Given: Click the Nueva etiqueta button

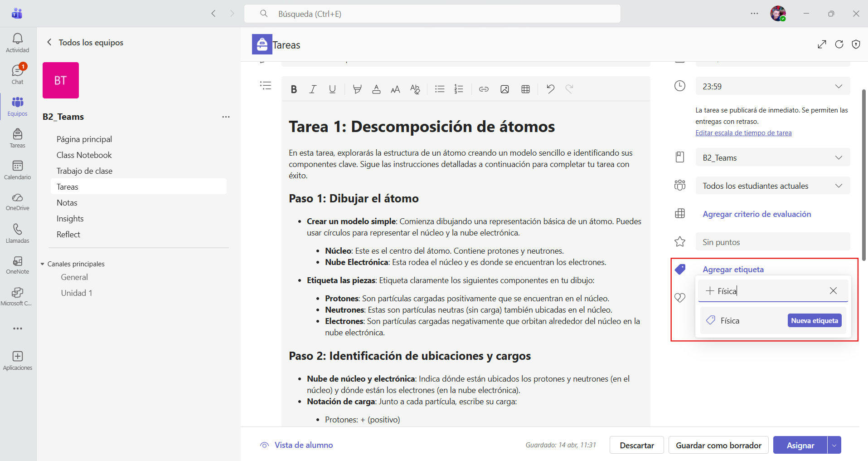Looking at the screenshot, I should click(815, 321).
